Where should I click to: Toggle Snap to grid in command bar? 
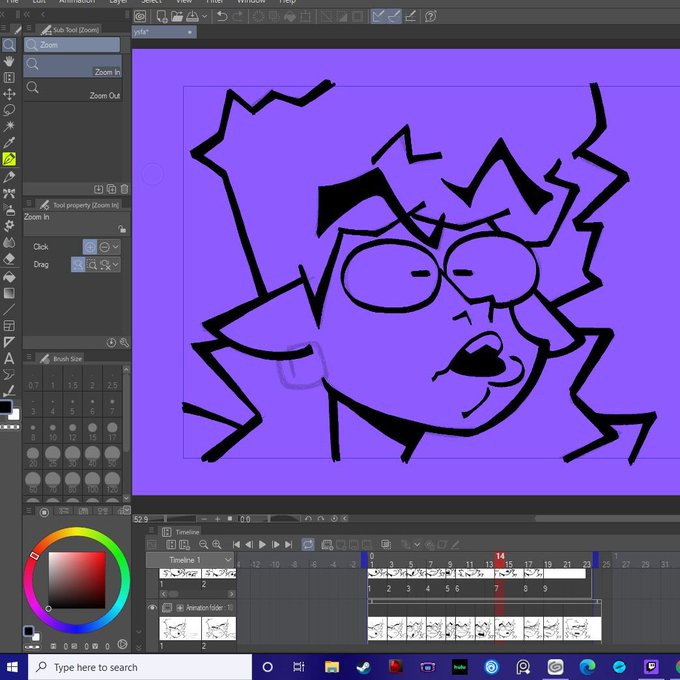[x=410, y=16]
